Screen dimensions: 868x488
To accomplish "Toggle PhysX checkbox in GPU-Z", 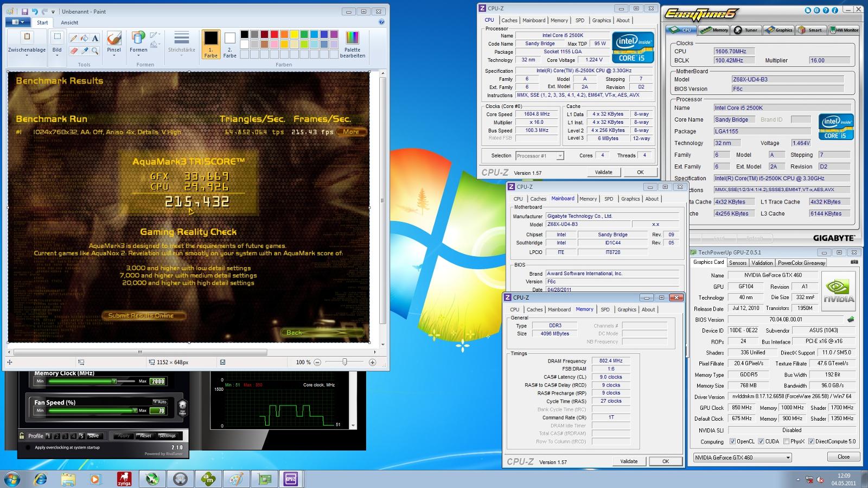I will point(786,441).
